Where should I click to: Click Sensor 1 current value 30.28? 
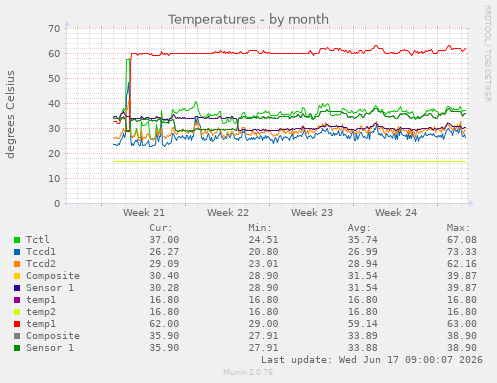(164, 288)
